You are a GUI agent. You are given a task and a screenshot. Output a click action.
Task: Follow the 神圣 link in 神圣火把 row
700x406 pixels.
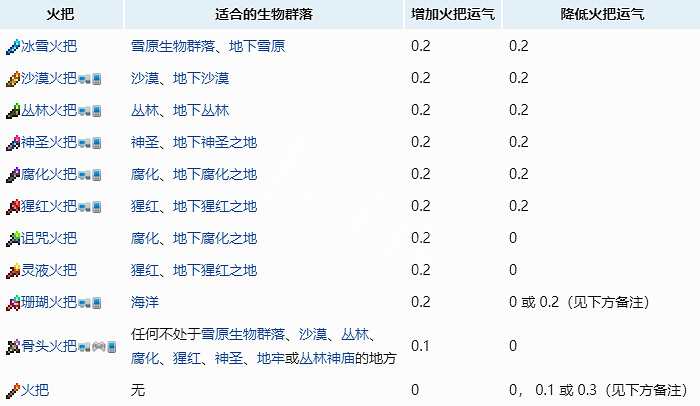[x=145, y=142]
